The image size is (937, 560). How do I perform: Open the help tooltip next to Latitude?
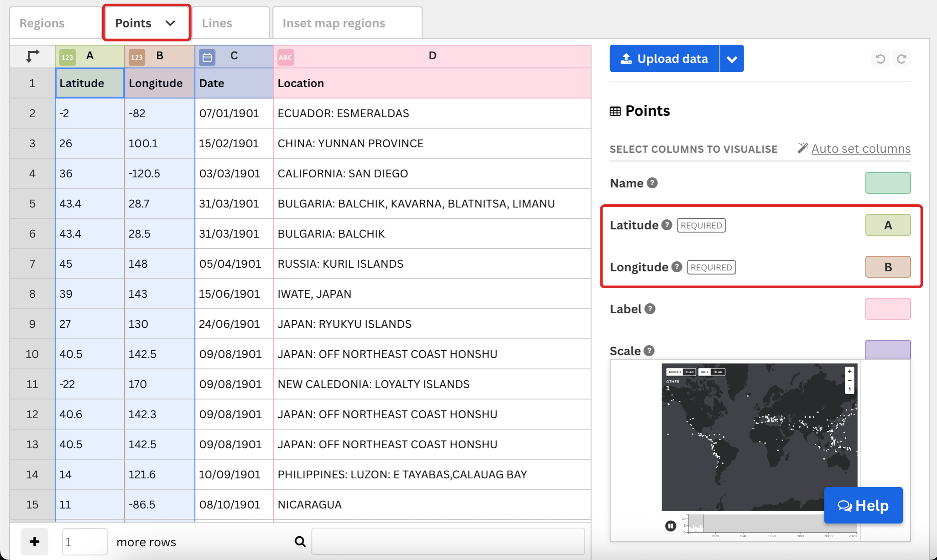(x=667, y=225)
